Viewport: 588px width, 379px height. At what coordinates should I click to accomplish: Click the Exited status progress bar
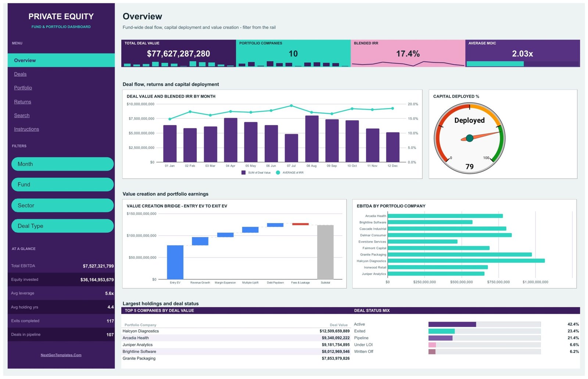(484, 331)
